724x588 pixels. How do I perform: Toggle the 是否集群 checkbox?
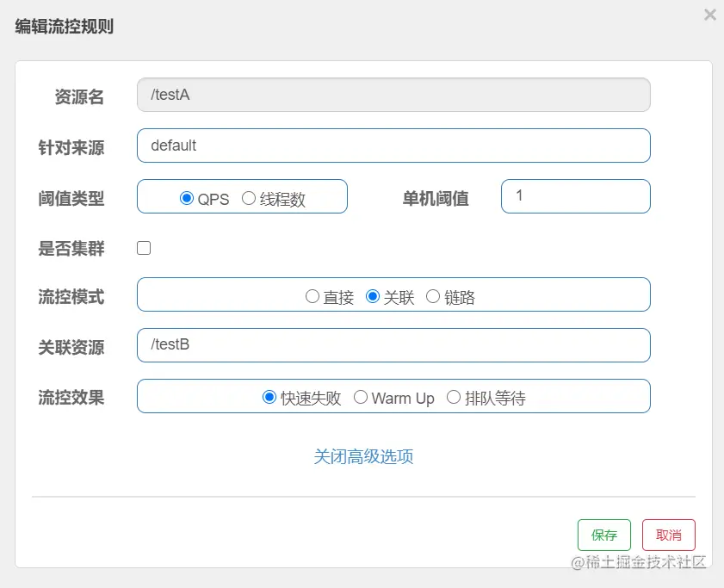coord(144,248)
